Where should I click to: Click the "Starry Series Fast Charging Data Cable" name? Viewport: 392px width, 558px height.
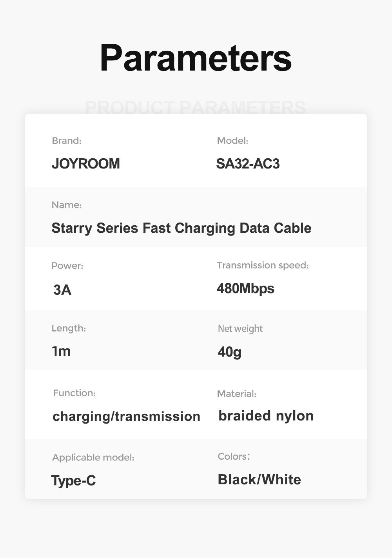[x=181, y=228]
